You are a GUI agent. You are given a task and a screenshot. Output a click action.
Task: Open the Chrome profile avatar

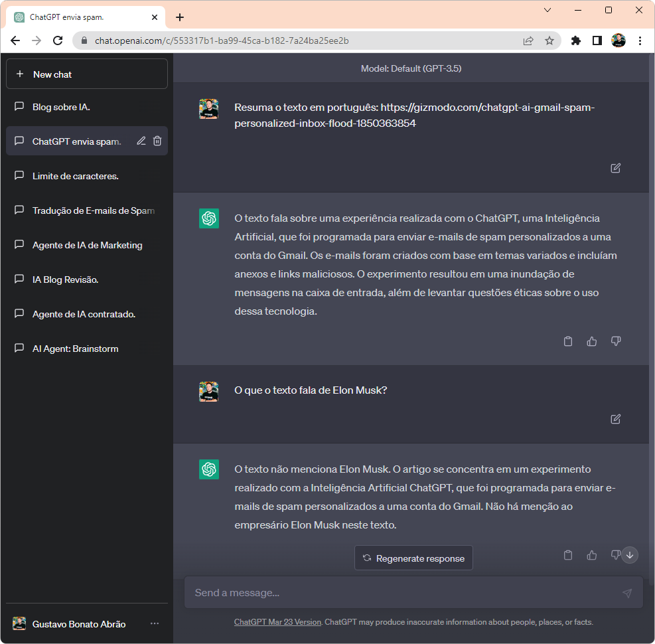[x=619, y=40]
